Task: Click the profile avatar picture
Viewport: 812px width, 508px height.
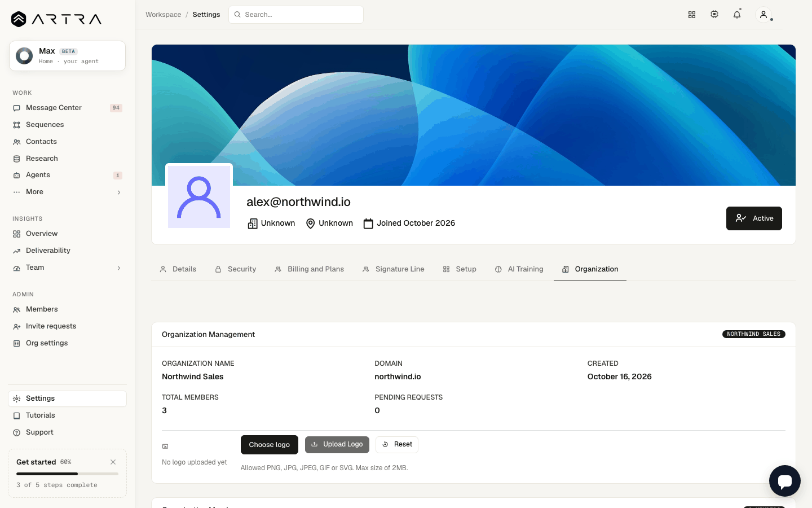Action: point(199,197)
